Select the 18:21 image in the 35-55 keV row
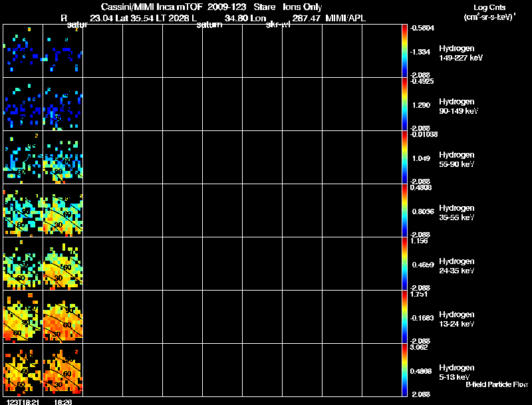 [23, 211]
